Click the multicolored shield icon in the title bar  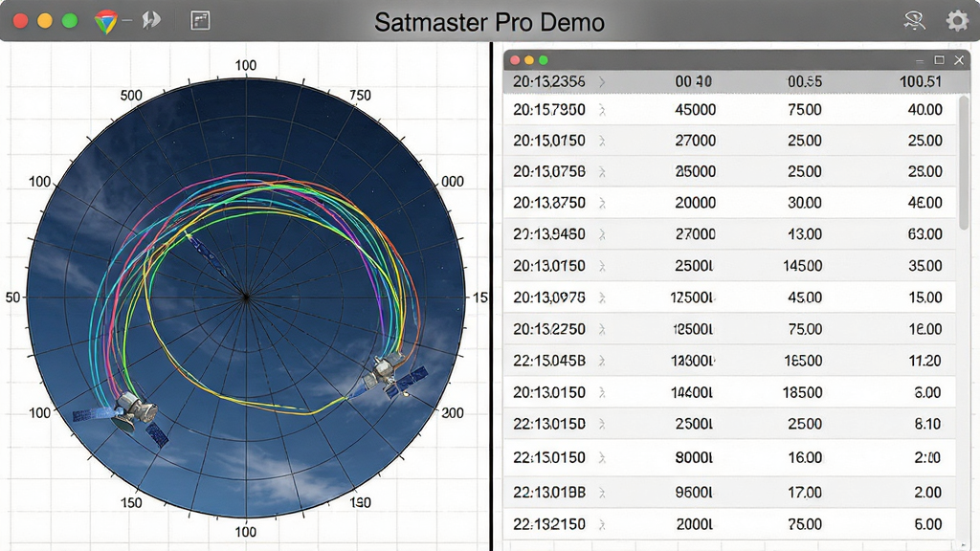coord(105,22)
